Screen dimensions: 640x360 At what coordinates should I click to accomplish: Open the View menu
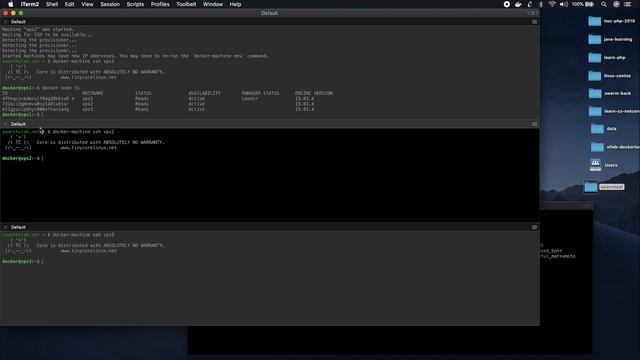pos(87,4)
